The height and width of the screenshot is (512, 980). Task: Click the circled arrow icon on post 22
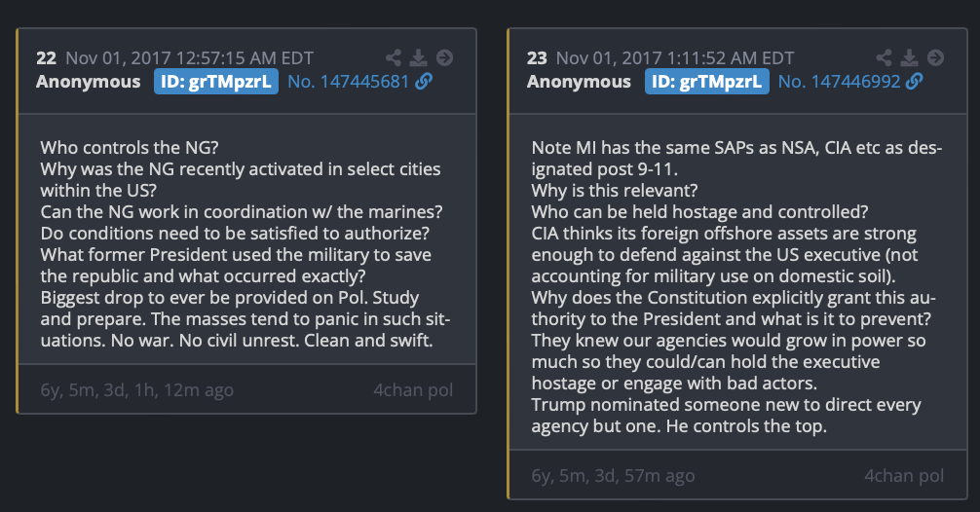[x=443, y=58]
